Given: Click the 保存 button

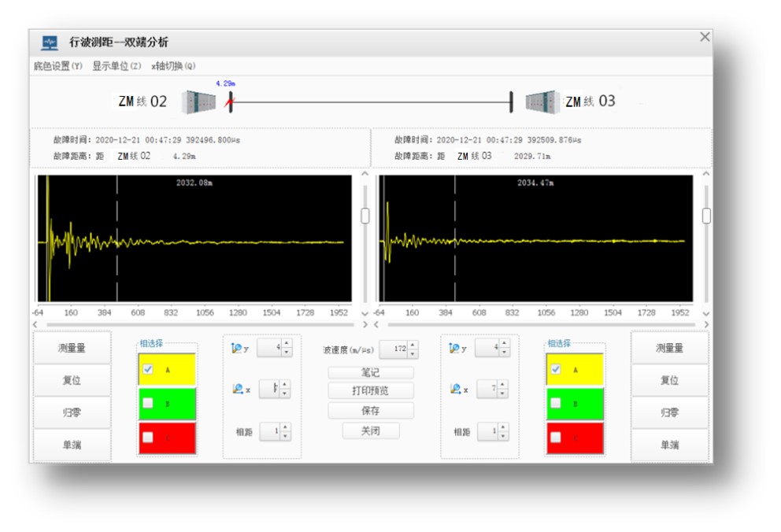Looking at the screenshot, I should click(371, 411).
